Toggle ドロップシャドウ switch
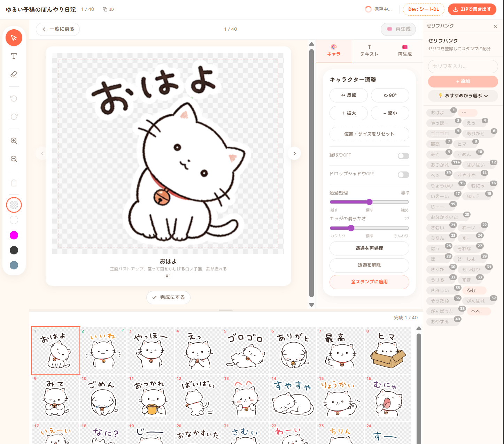 tap(403, 175)
